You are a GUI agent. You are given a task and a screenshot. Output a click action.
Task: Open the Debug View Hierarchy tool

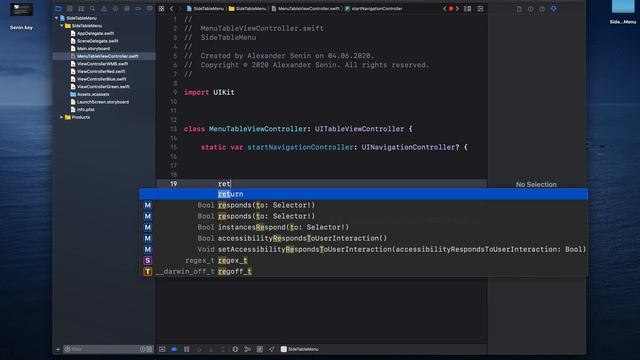236,349
